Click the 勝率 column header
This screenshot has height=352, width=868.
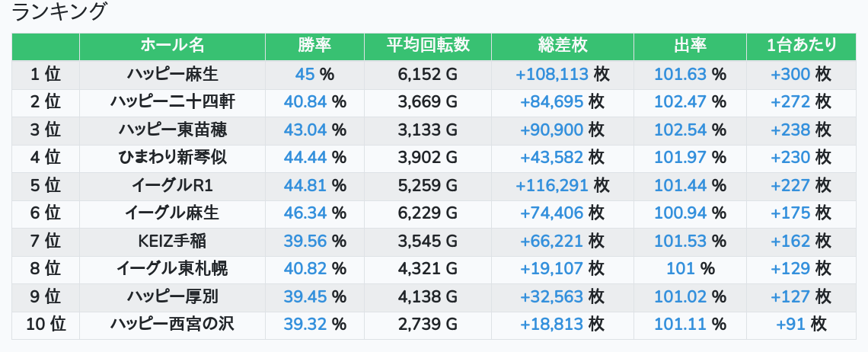click(314, 46)
